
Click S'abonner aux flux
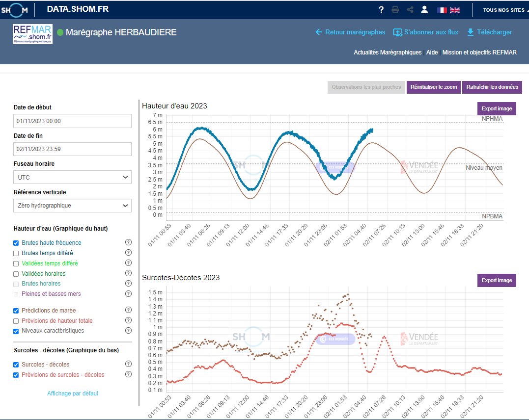426,32
